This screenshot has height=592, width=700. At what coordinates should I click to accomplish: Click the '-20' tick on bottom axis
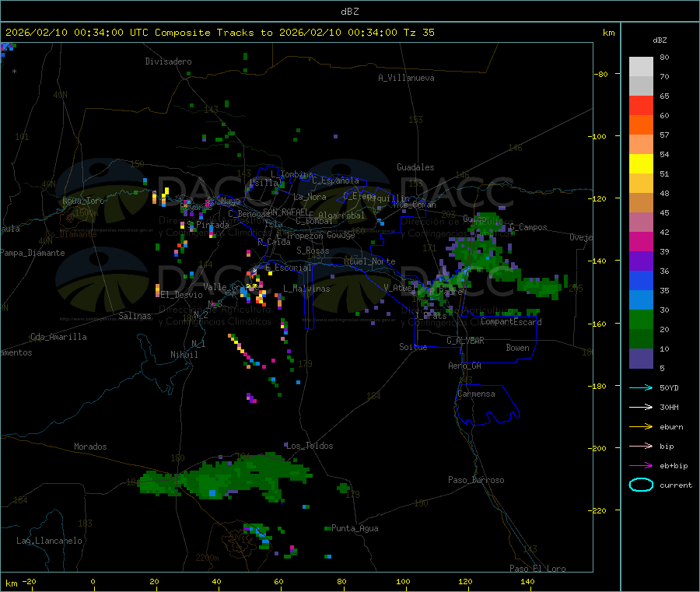[x=29, y=581]
